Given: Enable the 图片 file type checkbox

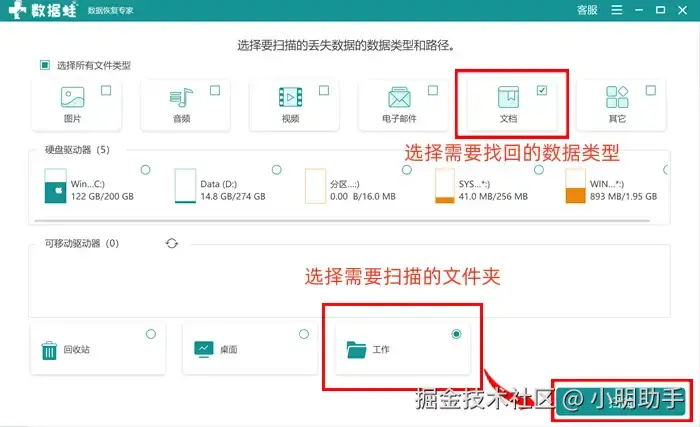Looking at the screenshot, I should pyautogui.click(x=106, y=91).
